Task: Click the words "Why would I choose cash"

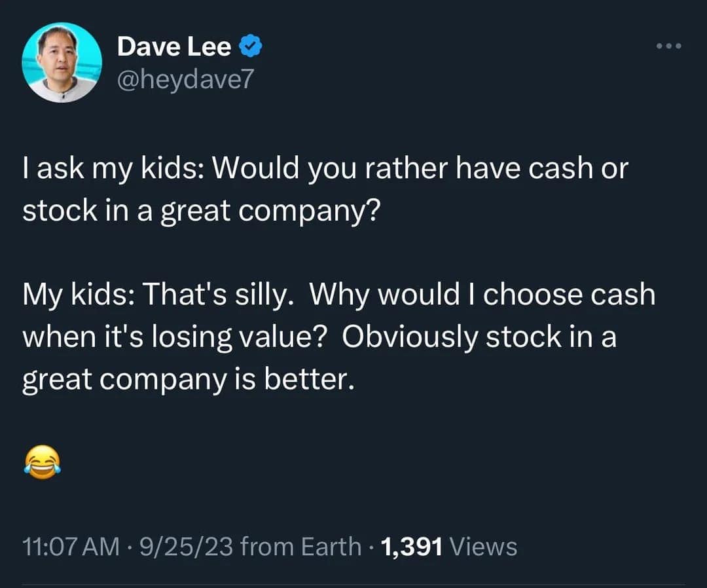Action: coord(482,295)
